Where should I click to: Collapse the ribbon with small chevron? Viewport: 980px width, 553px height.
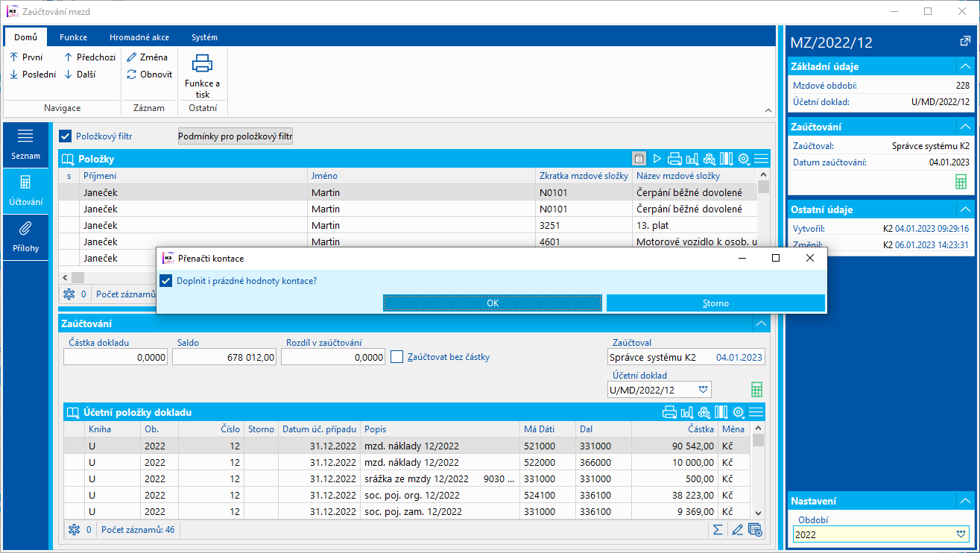click(768, 110)
